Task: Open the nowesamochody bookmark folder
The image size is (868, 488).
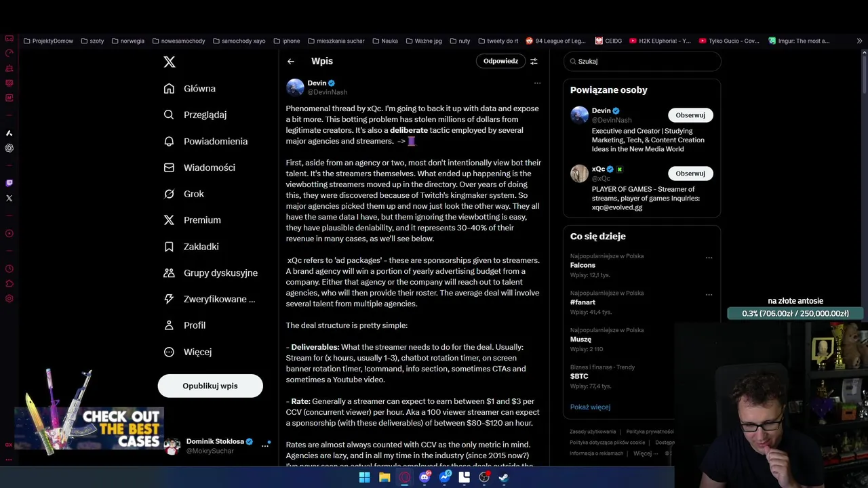Action: 178,41
